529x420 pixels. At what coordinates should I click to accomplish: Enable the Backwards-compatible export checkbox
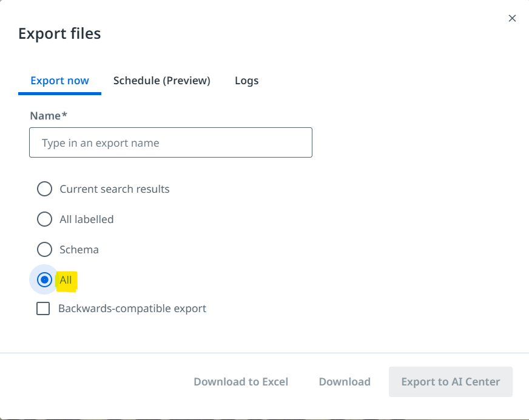coord(43,308)
